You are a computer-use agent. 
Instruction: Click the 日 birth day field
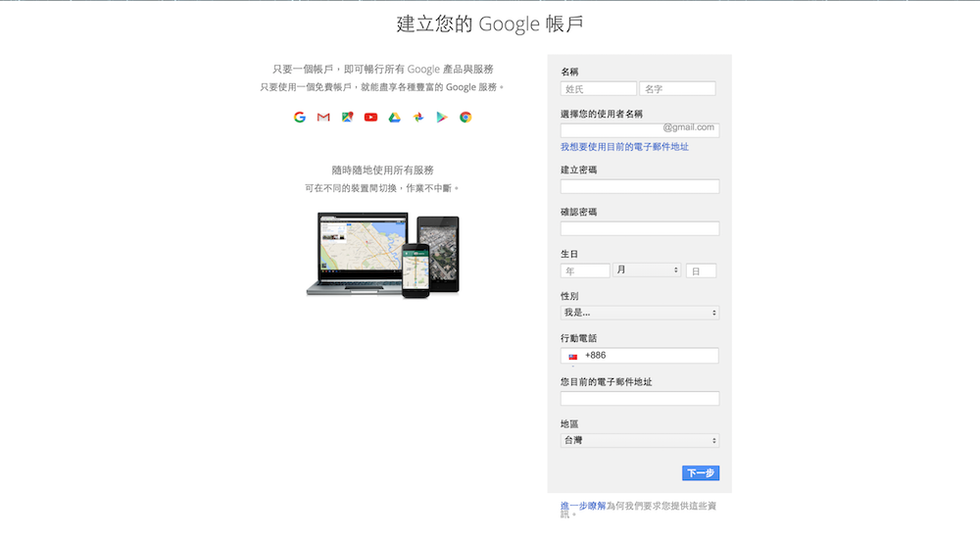point(701,270)
